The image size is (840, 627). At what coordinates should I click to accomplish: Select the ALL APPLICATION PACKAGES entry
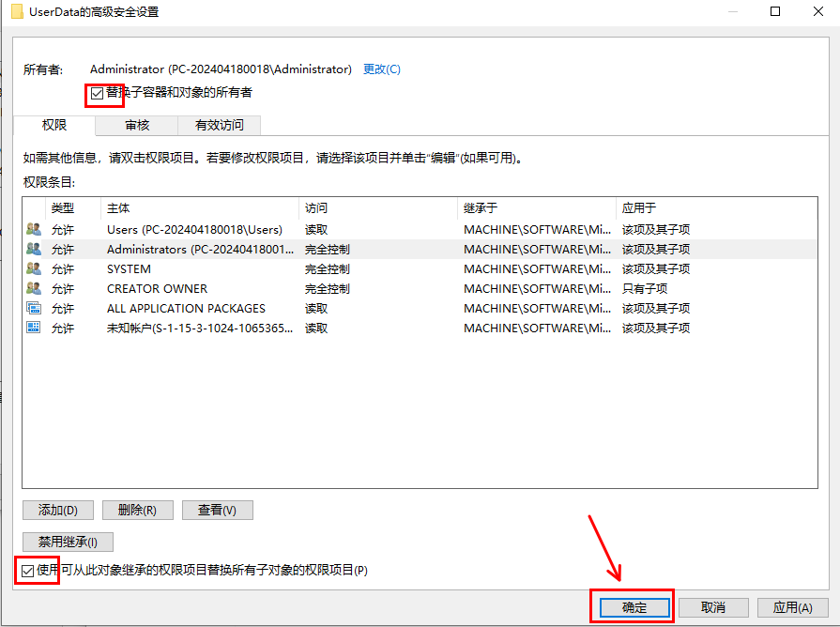[420, 308]
